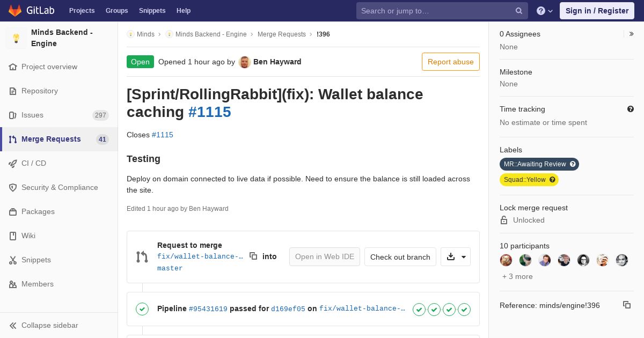Open commit d169ef05 link
The image size is (644, 338).
(x=288, y=309)
